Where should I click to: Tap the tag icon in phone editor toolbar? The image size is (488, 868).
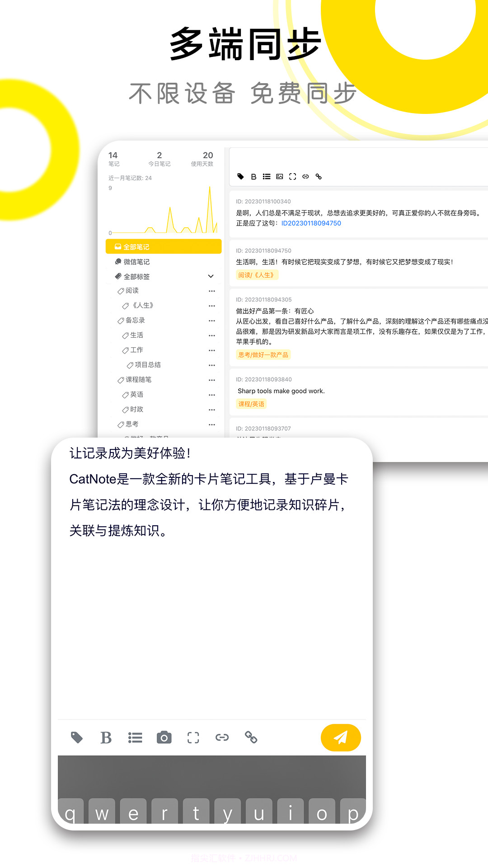click(x=77, y=738)
